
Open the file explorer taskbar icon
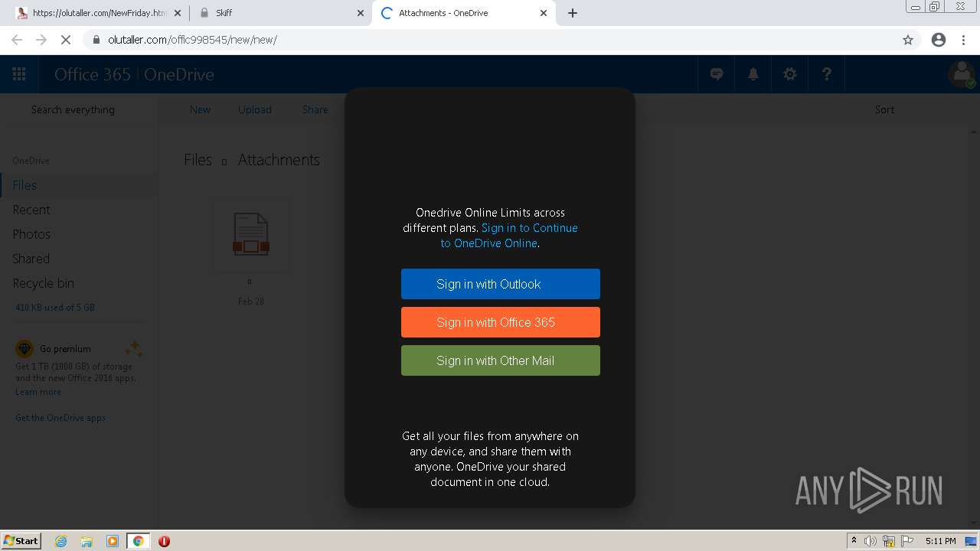tap(87, 541)
